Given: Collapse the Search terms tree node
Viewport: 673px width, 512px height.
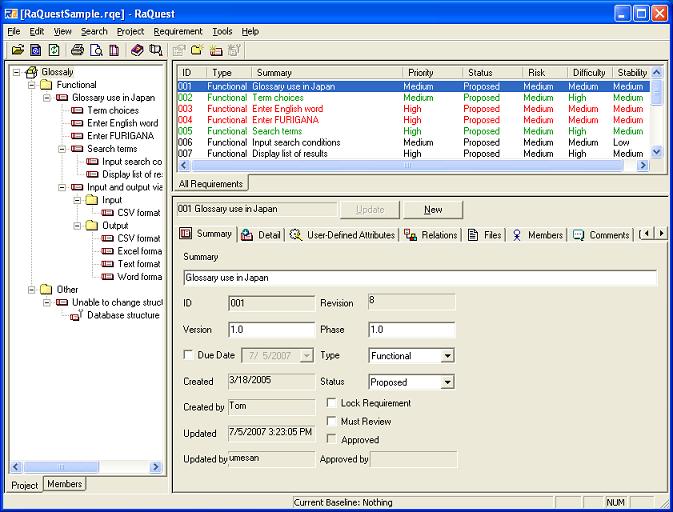Looking at the screenshot, I should tap(62, 149).
